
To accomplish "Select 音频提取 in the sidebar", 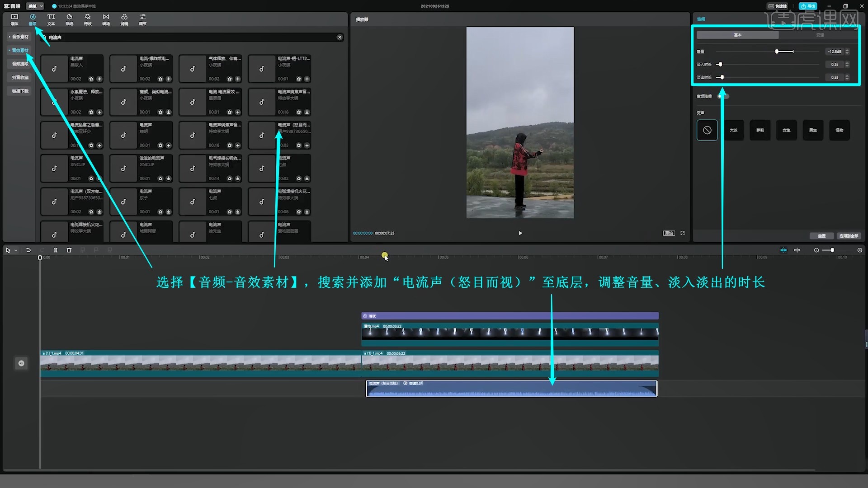I will 20,64.
